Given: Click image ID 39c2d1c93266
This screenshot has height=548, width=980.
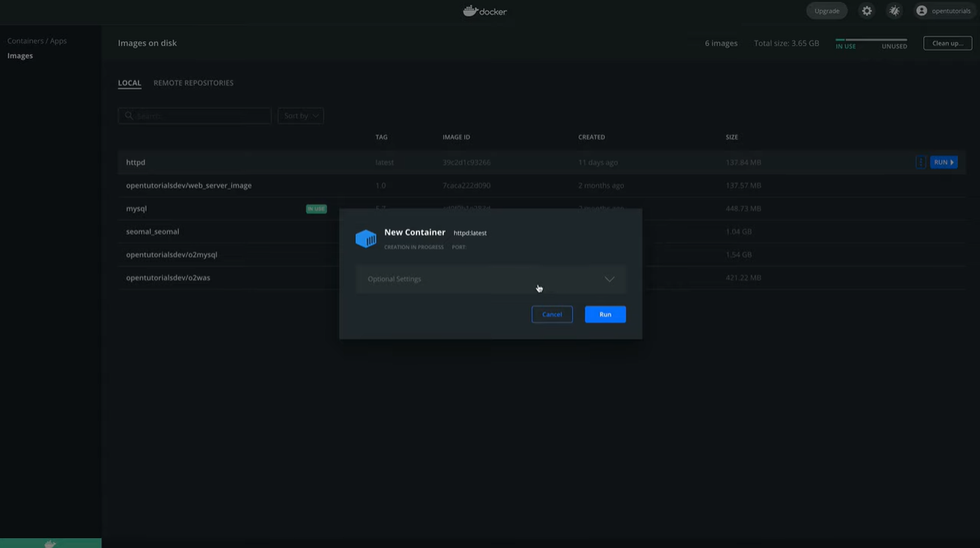Looking at the screenshot, I should [466, 162].
